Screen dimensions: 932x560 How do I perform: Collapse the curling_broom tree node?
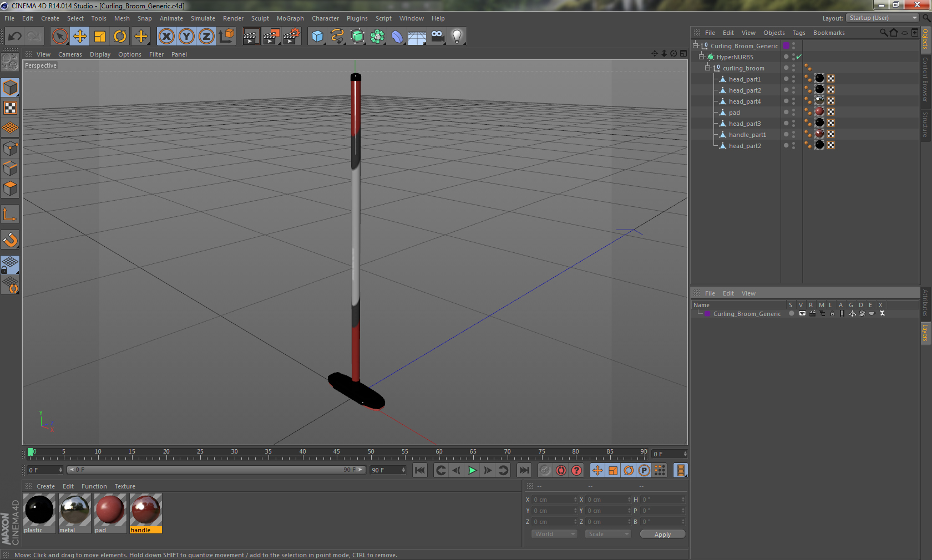tap(707, 68)
